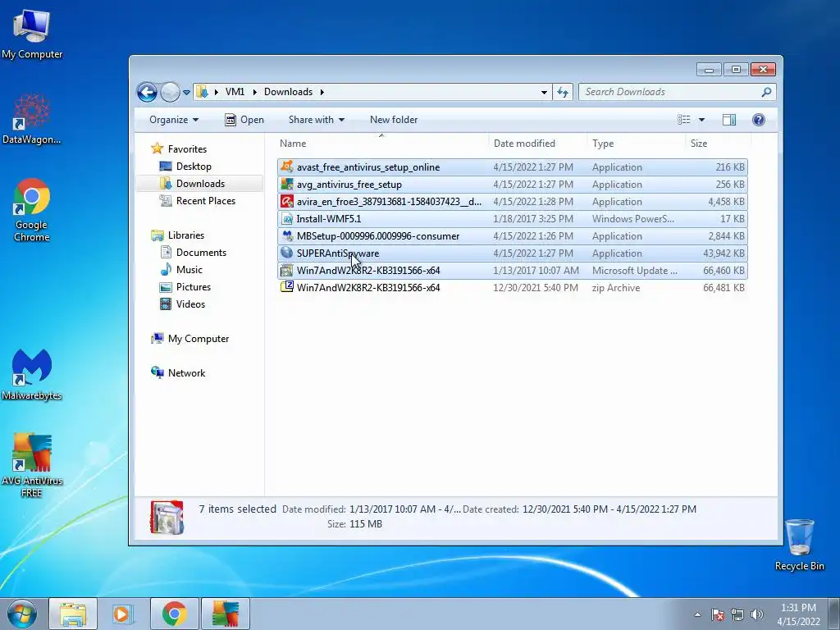The image size is (840, 630).
Task: Open My Computer desktop icon
Action: pyautogui.click(x=32, y=34)
